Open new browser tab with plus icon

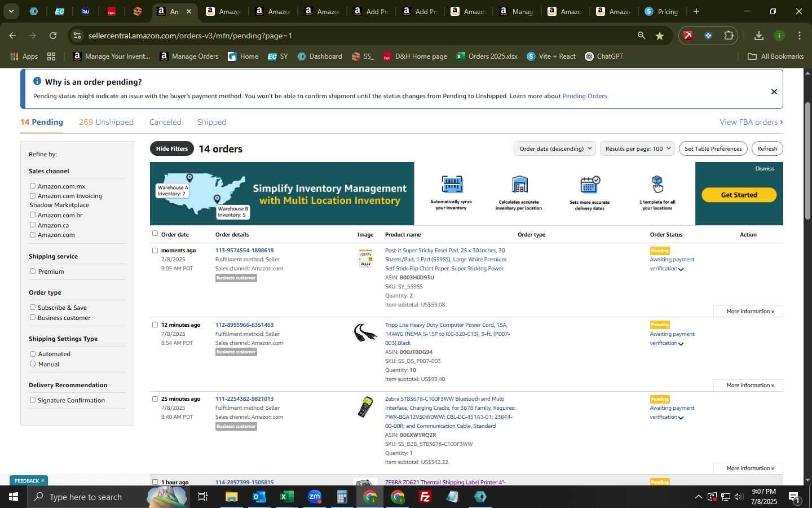tap(696, 11)
